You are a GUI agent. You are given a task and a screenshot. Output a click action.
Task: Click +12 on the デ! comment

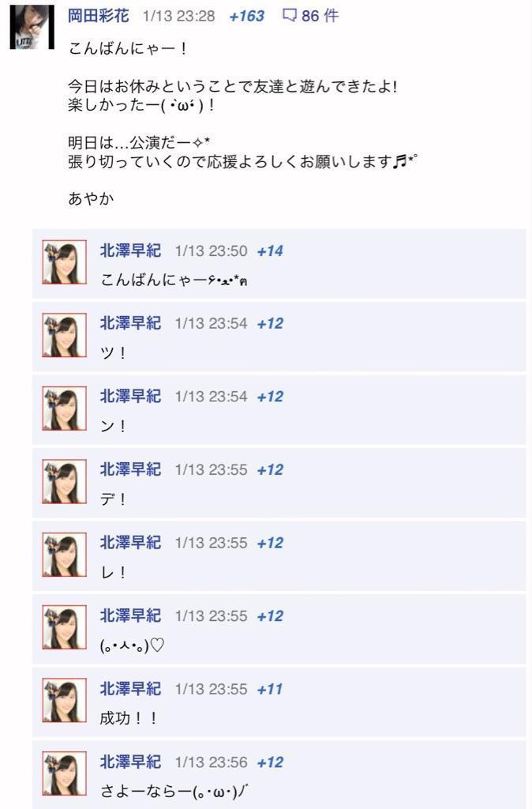pyautogui.click(x=270, y=470)
